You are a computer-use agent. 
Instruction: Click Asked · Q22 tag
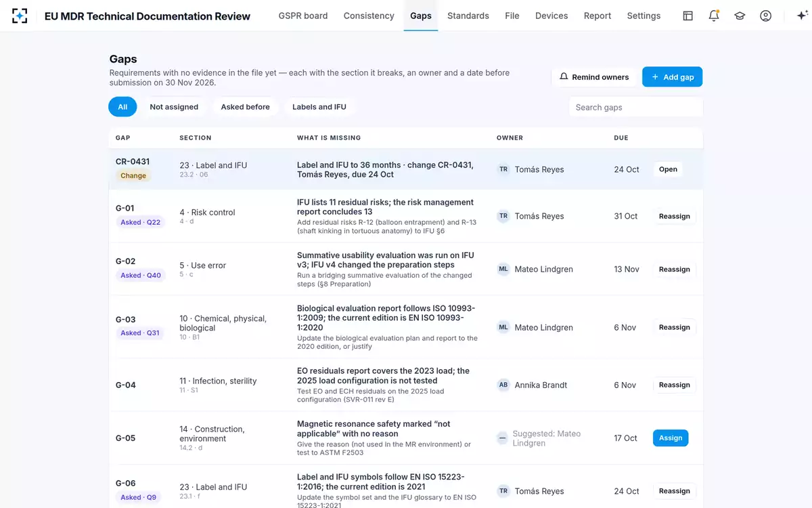[141, 222]
